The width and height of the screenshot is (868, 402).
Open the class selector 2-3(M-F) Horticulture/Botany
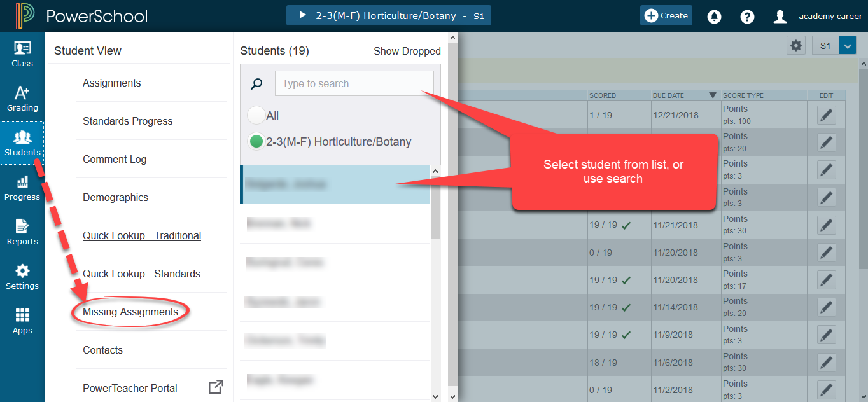point(389,16)
